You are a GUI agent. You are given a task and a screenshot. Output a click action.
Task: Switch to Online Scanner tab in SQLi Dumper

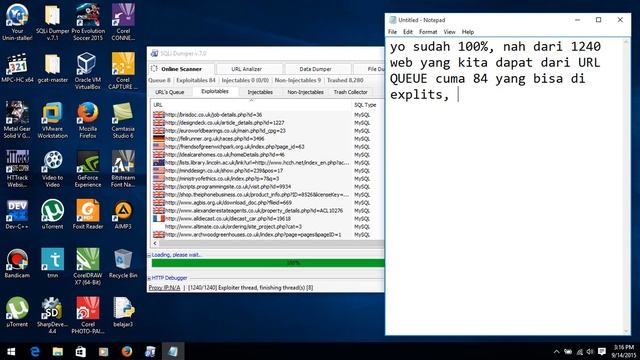point(181,69)
